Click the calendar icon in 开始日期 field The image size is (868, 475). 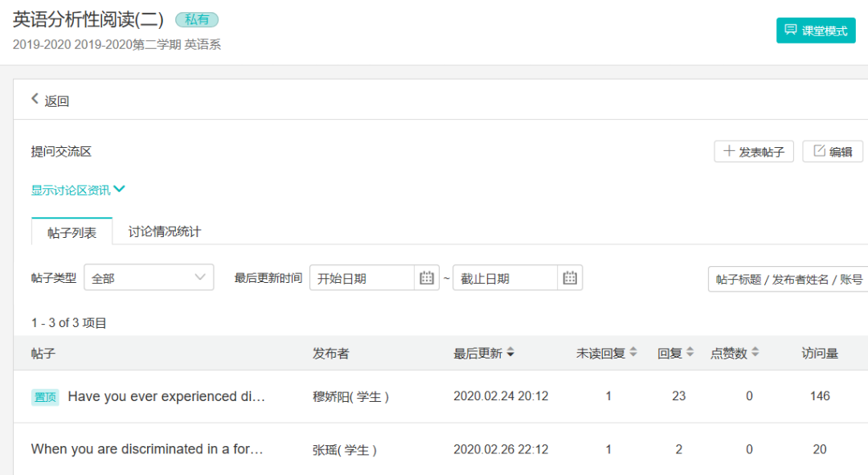coord(427,278)
